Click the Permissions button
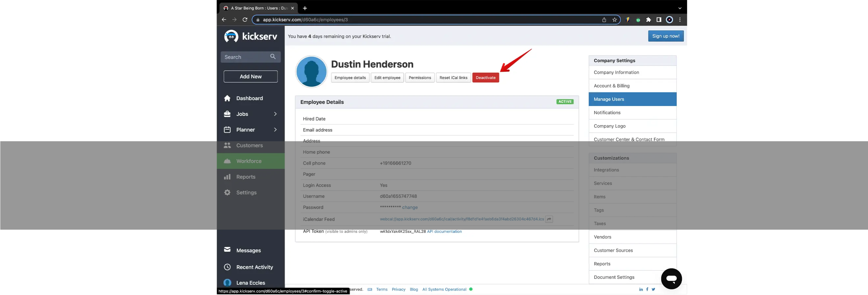The width and height of the screenshot is (868, 295). pyautogui.click(x=420, y=78)
